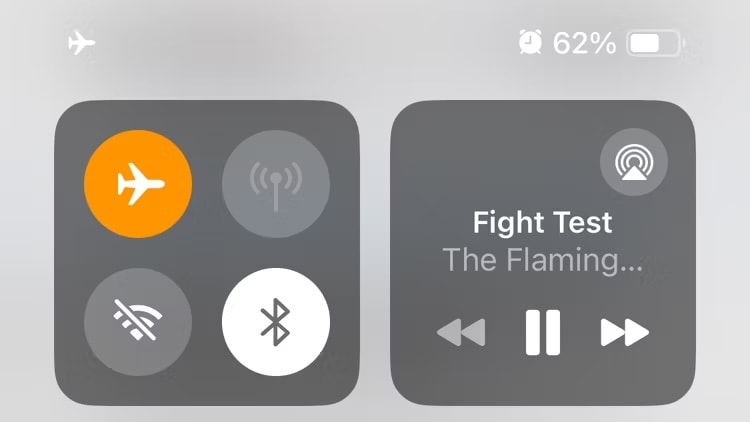Tap the artist name The Flaming...
Viewport: 750px width, 422px height.
pyautogui.click(x=542, y=260)
